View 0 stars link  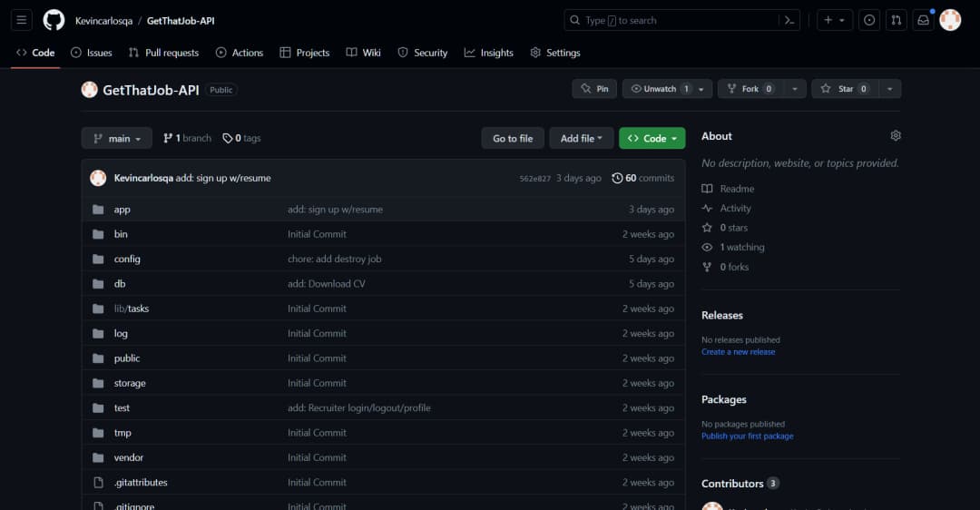coord(725,228)
